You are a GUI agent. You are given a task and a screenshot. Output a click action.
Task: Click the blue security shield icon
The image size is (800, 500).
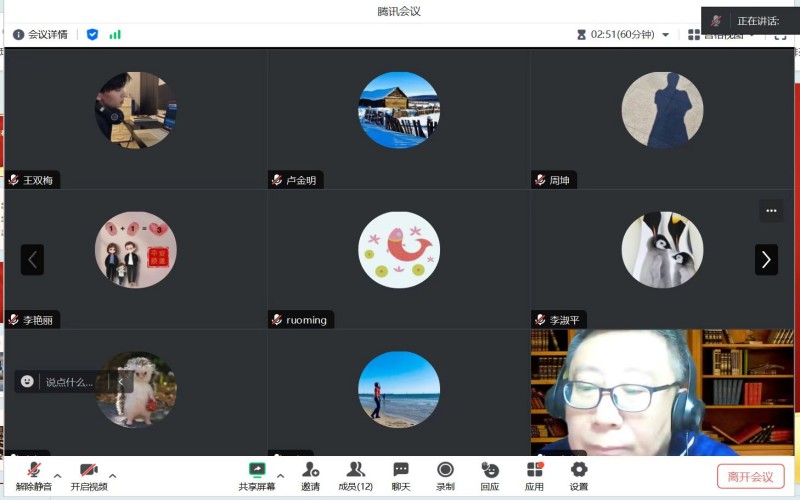pos(92,34)
